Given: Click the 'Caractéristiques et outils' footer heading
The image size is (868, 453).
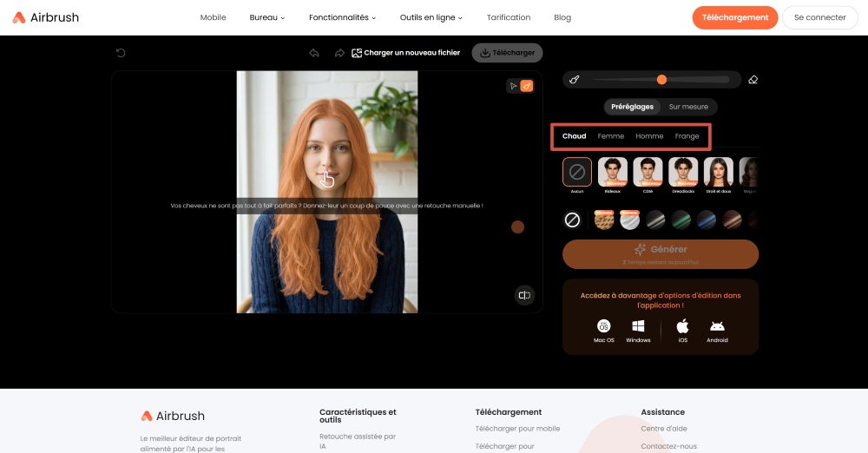Looking at the screenshot, I should click(358, 416).
